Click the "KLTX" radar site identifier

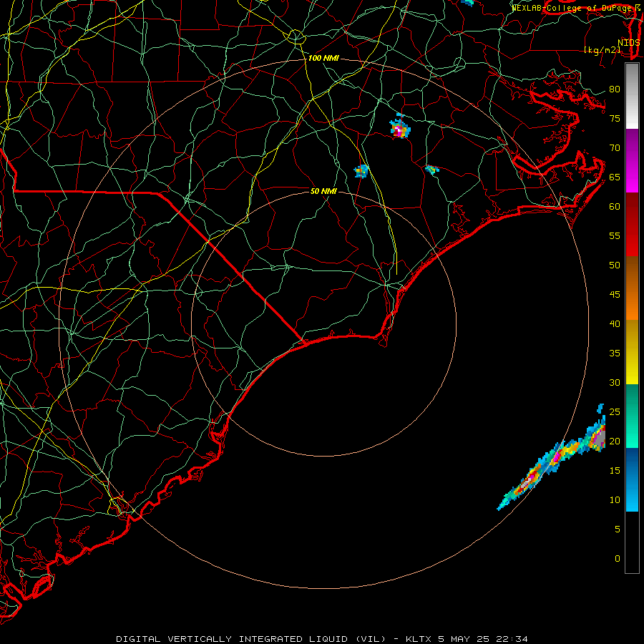418,639
